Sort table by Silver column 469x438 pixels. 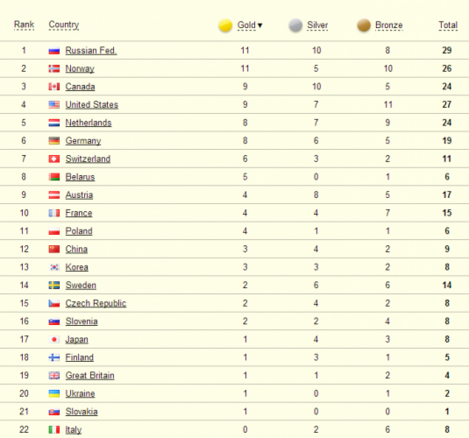coord(317,25)
